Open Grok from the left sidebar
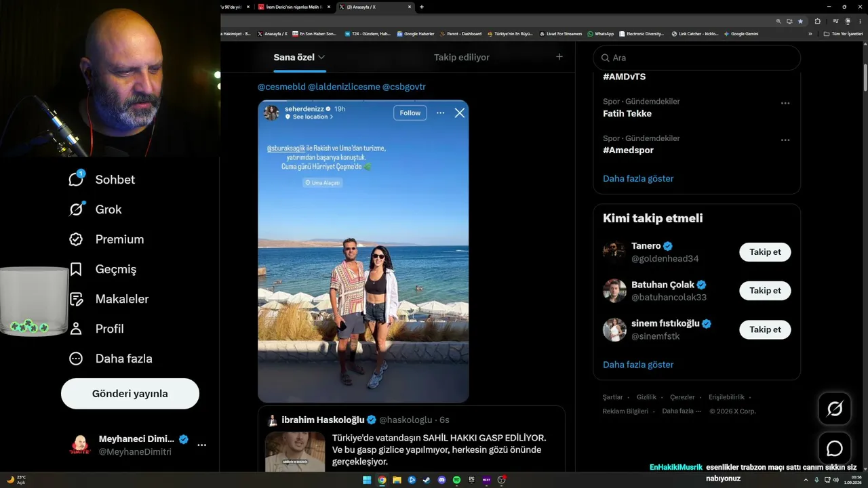Image resolution: width=868 pixels, height=488 pixels. click(x=76, y=209)
